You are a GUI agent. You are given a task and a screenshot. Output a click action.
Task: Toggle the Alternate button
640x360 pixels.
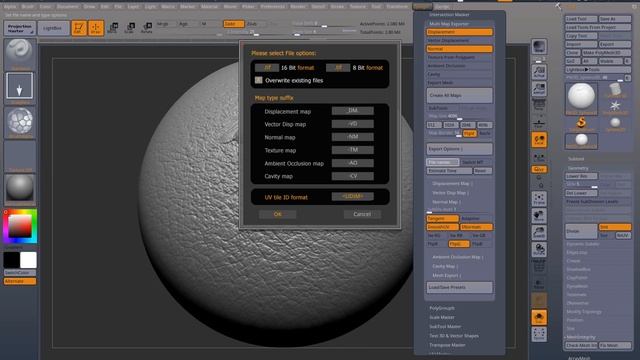[20, 281]
